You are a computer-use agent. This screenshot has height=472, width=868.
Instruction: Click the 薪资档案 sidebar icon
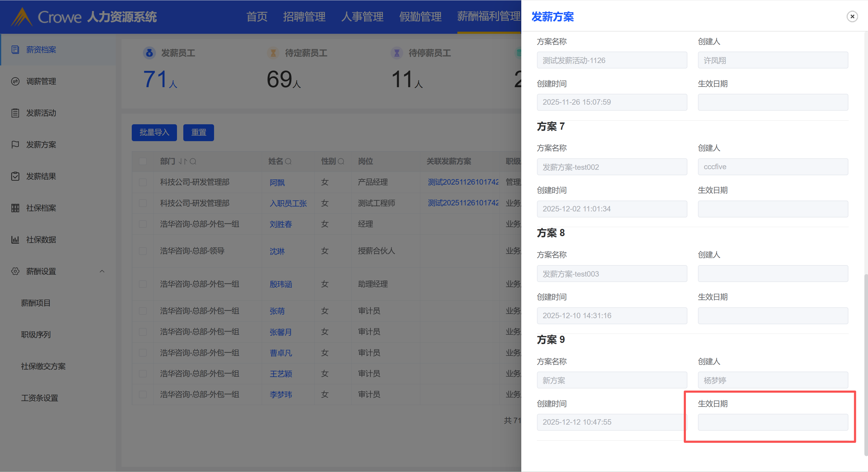[15, 49]
